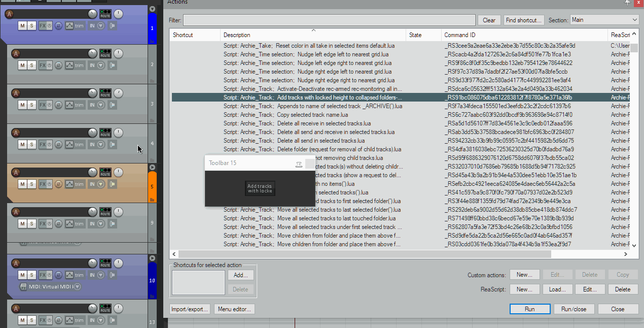Mute track 5

tap(22, 184)
